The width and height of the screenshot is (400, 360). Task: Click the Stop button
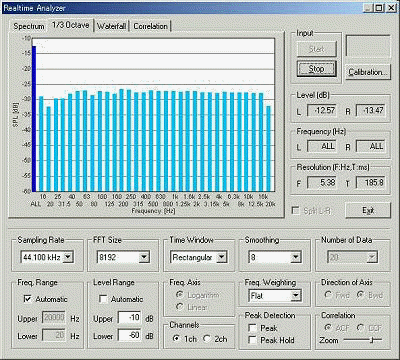(316, 69)
